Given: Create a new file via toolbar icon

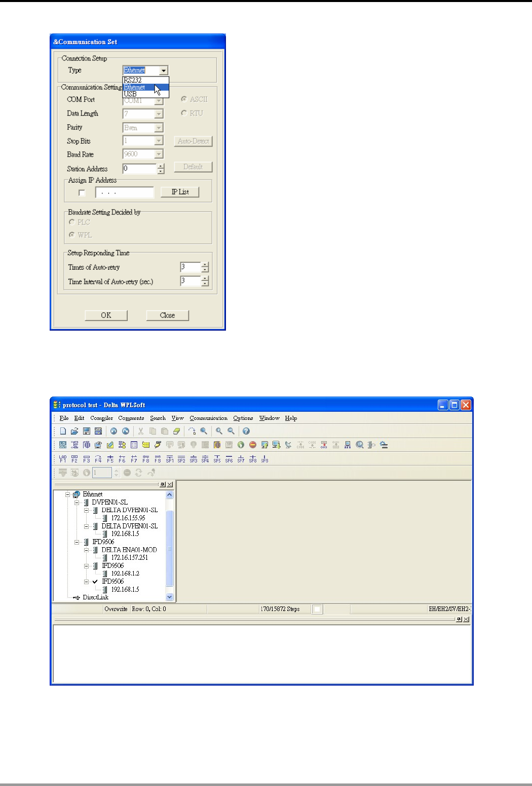Looking at the screenshot, I should (x=63, y=431).
